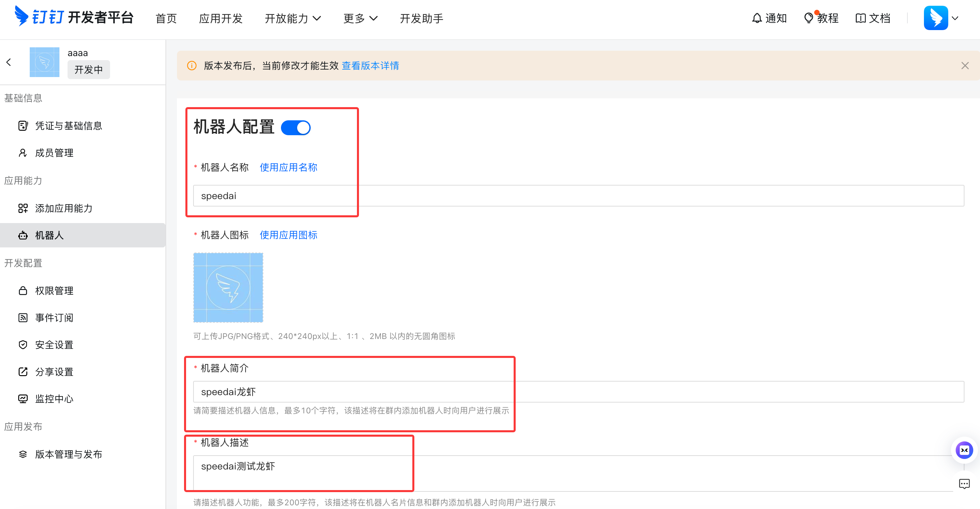Open the feedback chat bubble icon
The height and width of the screenshot is (509, 980).
pyautogui.click(x=964, y=484)
